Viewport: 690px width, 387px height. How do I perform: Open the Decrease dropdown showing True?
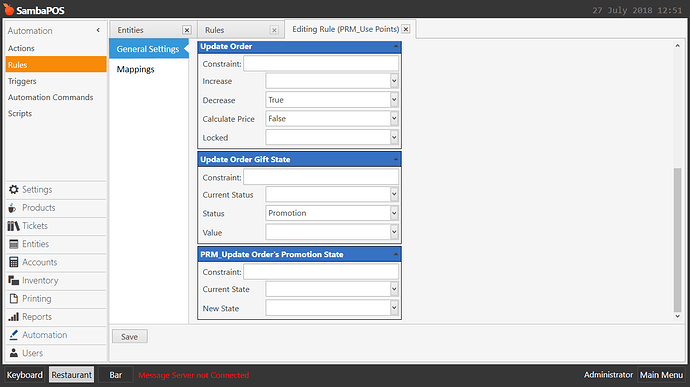(x=394, y=100)
